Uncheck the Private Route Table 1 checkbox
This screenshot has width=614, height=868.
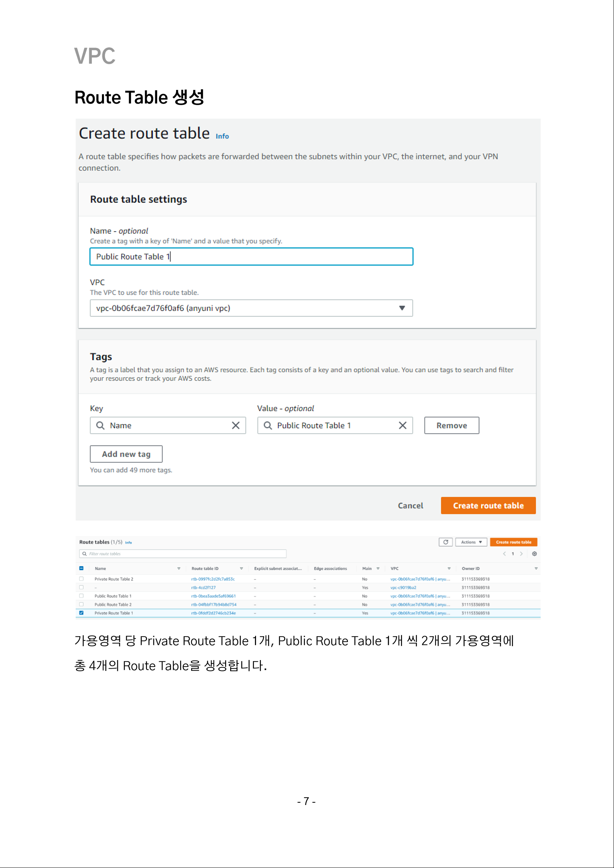point(81,613)
